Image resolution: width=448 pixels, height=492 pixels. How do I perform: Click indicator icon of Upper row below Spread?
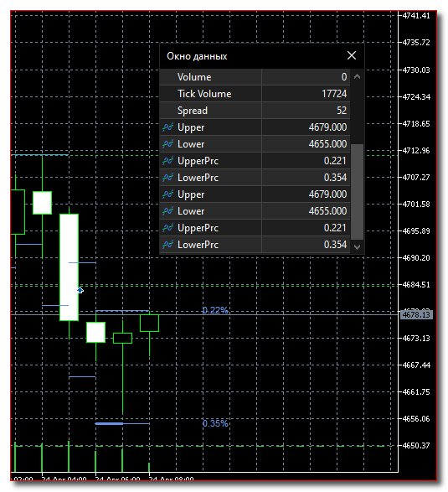167,127
